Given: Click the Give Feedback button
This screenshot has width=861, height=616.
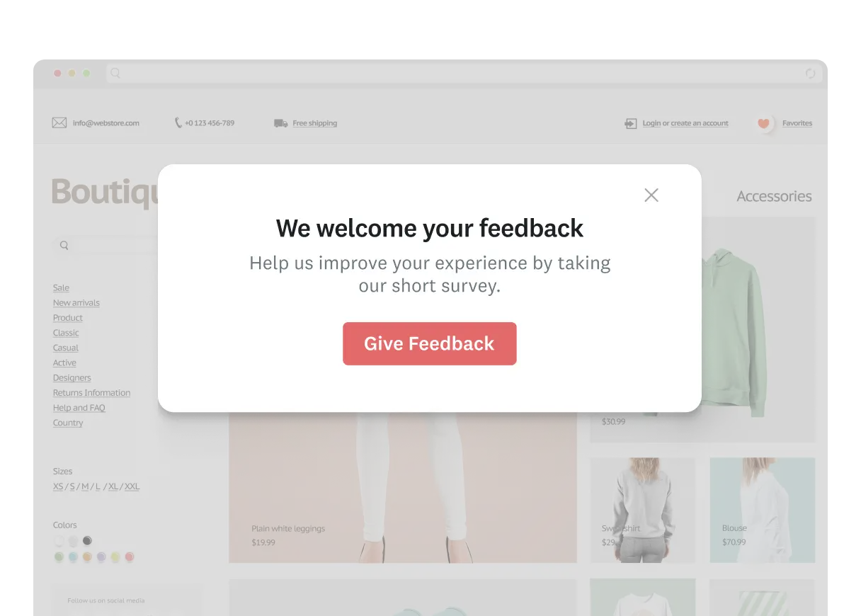Looking at the screenshot, I should [430, 344].
